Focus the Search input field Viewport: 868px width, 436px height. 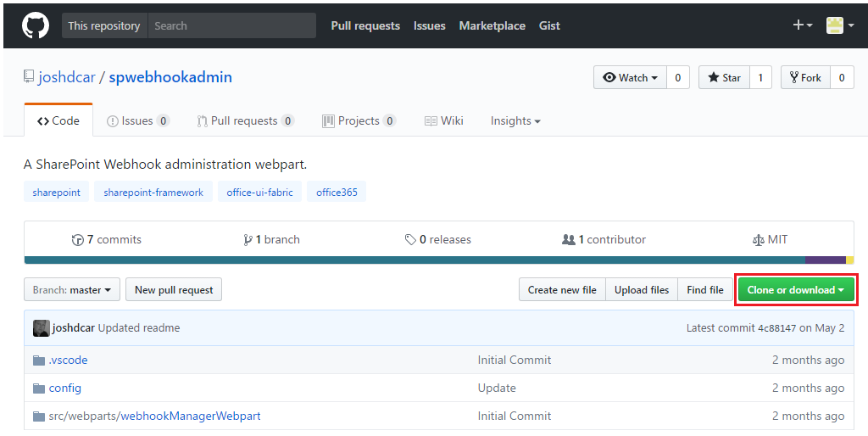pos(232,25)
